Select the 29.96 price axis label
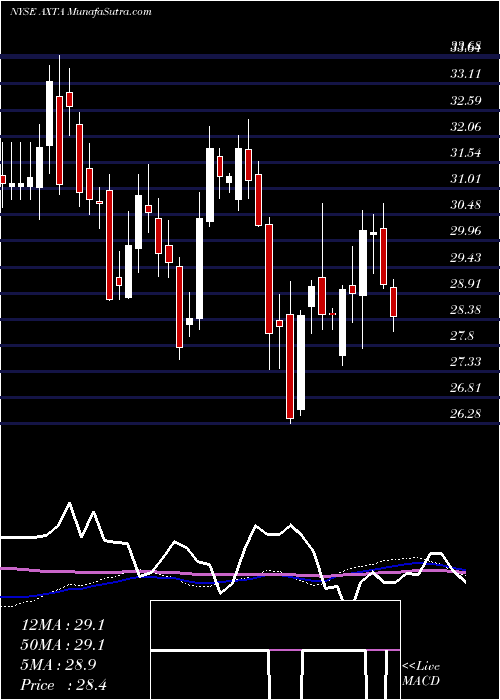The width and height of the screenshot is (500, 700). click(x=466, y=231)
